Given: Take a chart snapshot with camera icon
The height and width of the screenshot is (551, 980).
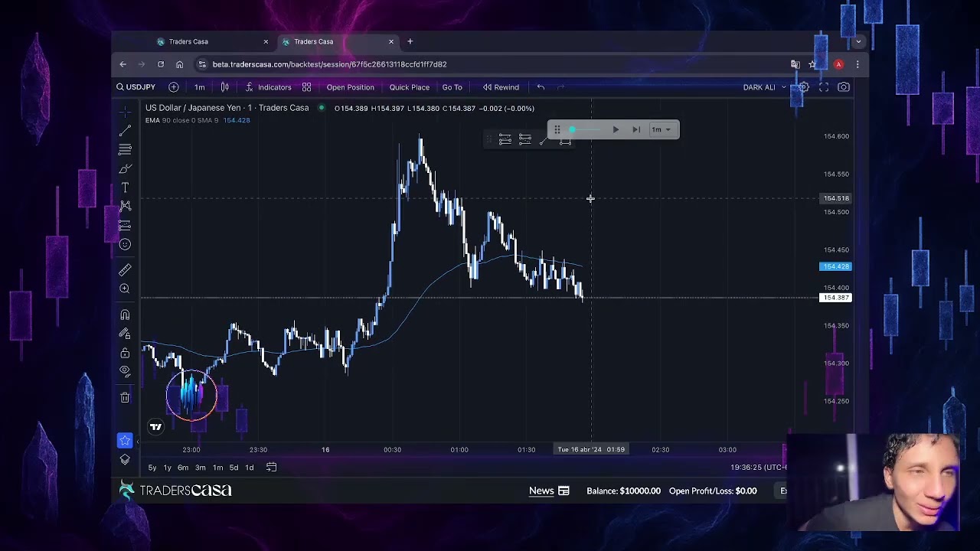Looking at the screenshot, I should tap(844, 87).
